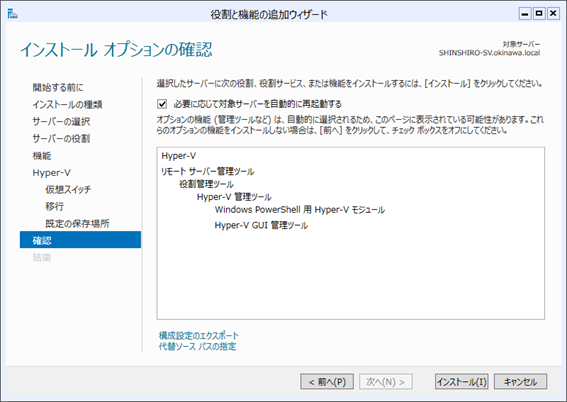This screenshot has height=402, width=567.
Task: Click the 前へ(P) back button
Action: click(x=327, y=381)
